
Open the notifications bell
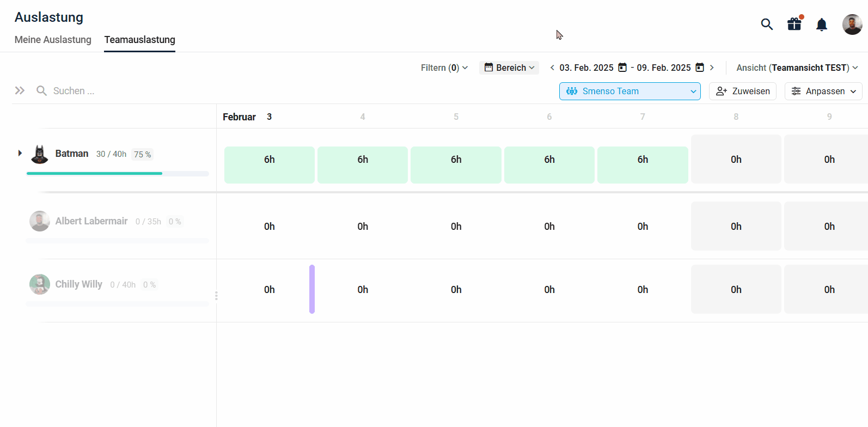pyautogui.click(x=822, y=25)
